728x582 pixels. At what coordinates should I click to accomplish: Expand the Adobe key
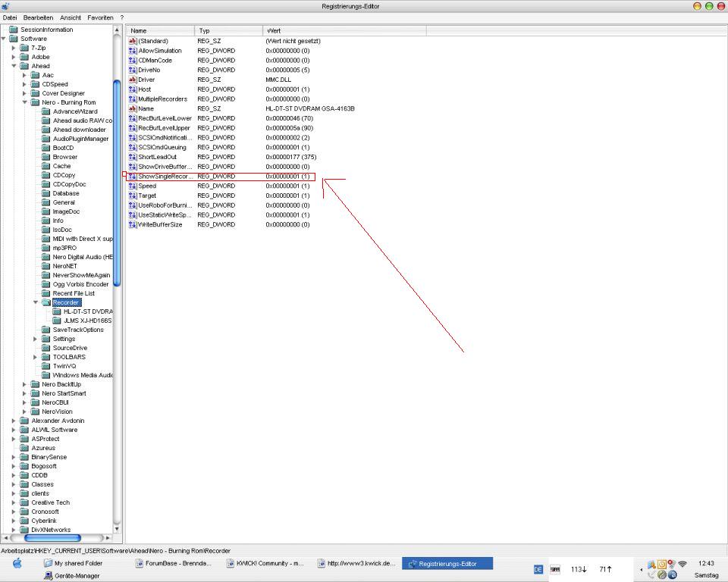pyautogui.click(x=14, y=57)
